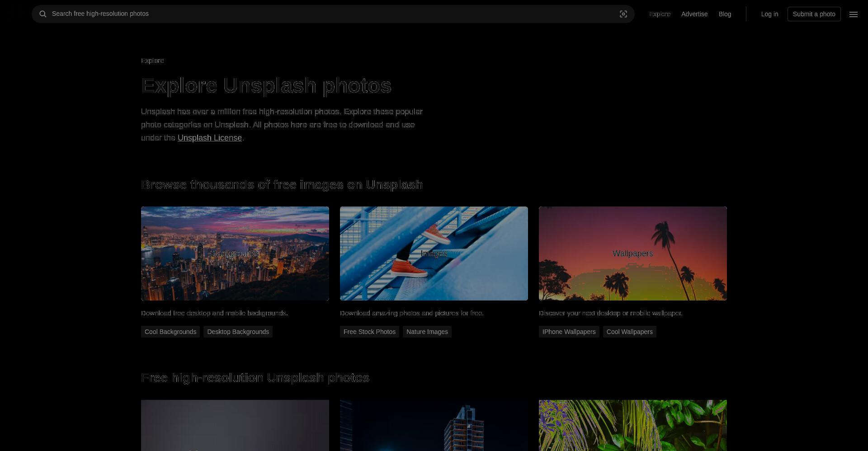Select the iPhone Wallpapers tag
This screenshot has height=451, width=868.
click(x=569, y=332)
